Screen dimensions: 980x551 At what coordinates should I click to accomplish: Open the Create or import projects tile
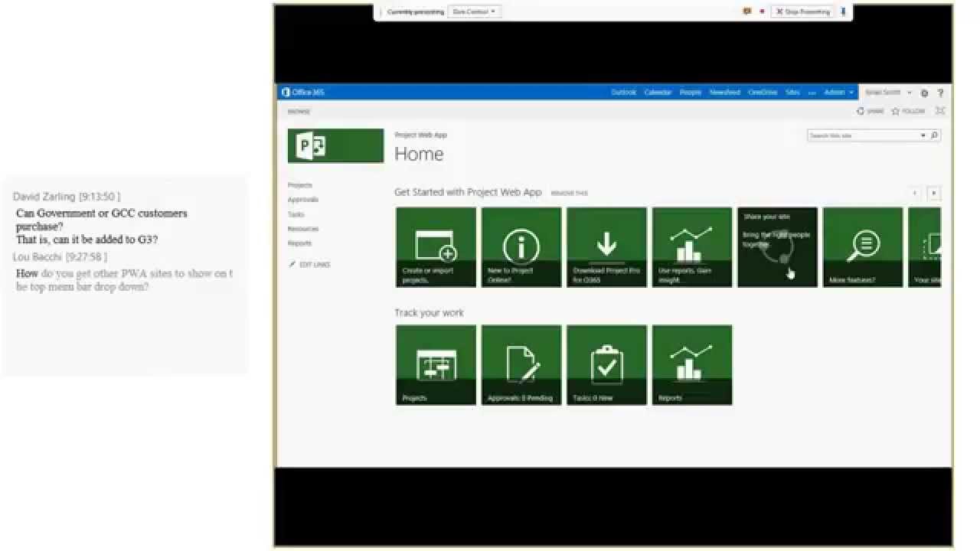436,247
